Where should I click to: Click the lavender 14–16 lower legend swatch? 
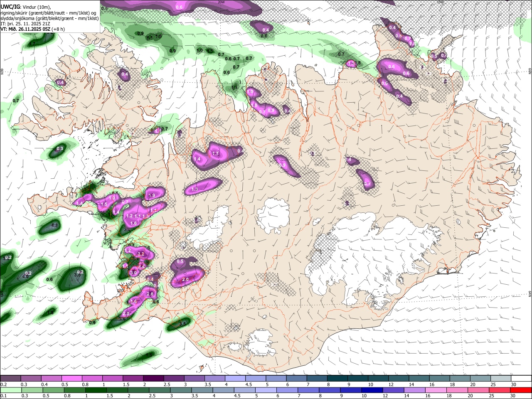tap(415, 390)
